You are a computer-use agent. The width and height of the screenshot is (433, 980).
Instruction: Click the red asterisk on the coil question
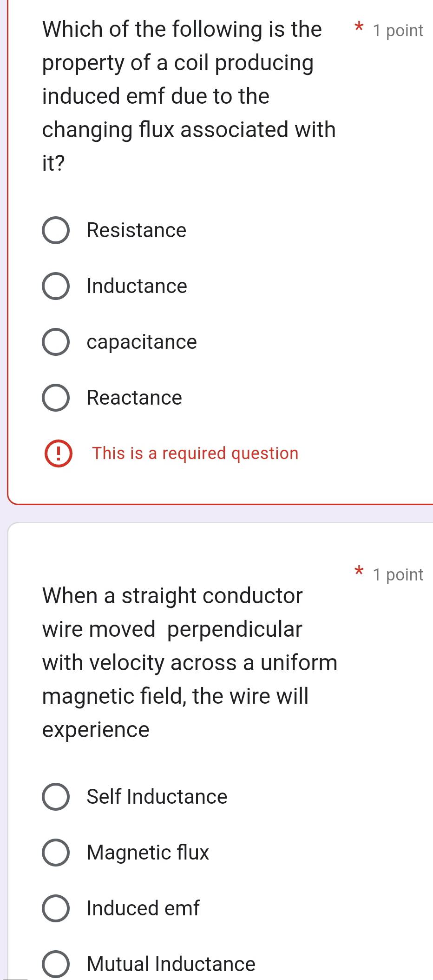[x=359, y=27]
